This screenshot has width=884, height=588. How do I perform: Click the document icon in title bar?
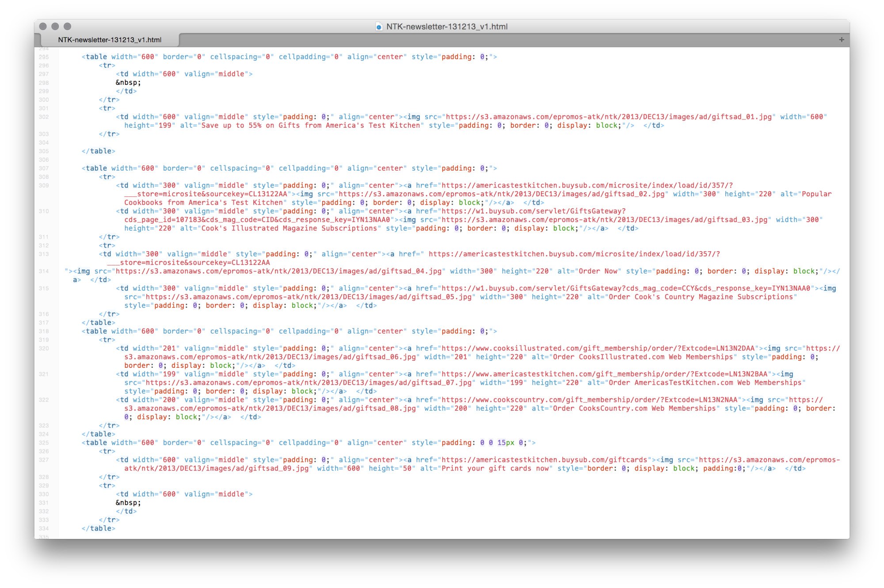tap(379, 27)
